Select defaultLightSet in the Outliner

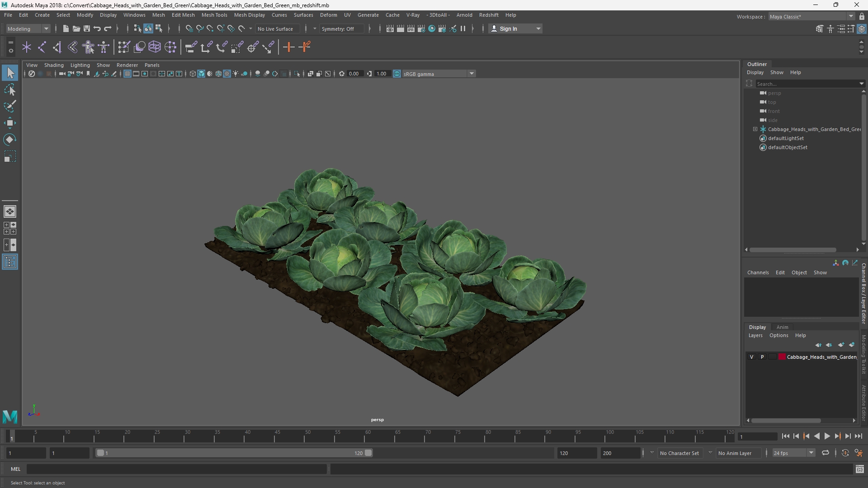786,138
